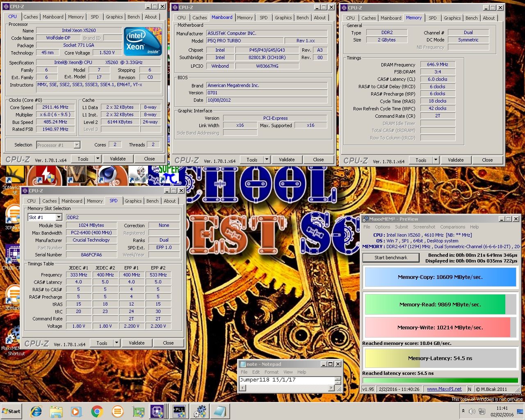Click the Crucial Technology manufacturer value
This screenshot has width=525, height=420.
pyautogui.click(x=91, y=240)
